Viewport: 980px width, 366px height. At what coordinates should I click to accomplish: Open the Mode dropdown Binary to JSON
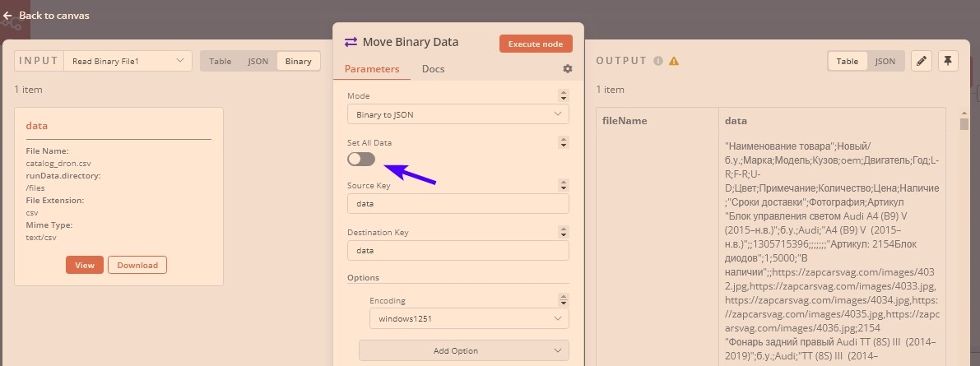coord(458,114)
